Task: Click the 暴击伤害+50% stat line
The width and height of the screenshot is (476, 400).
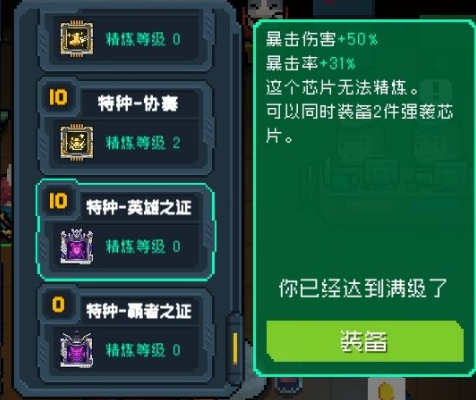Action: coord(322,39)
